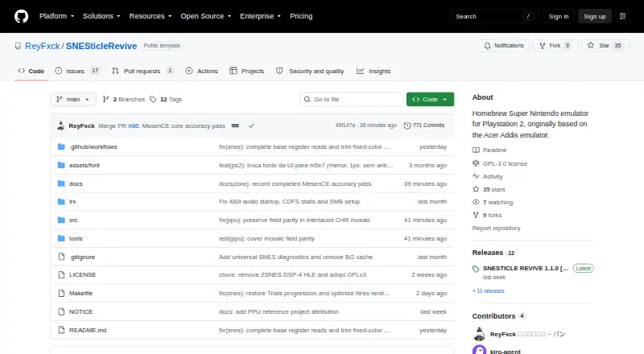The height and width of the screenshot is (354, 644).
Task: Click the commit history clock icon
Action: (407, 126)
